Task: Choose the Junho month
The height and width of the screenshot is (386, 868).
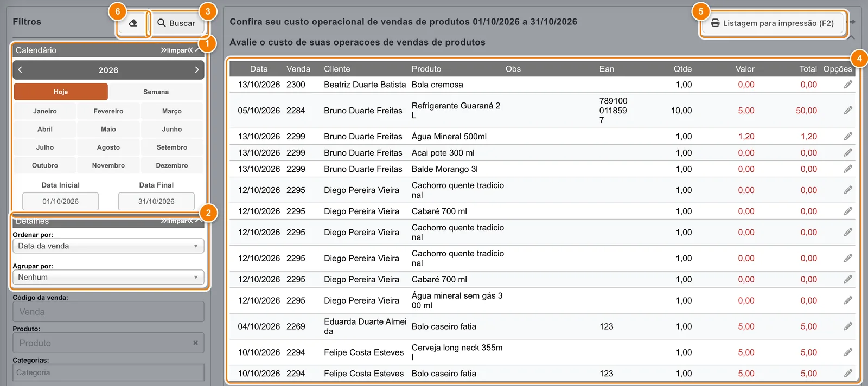Action: pos(172,129)
